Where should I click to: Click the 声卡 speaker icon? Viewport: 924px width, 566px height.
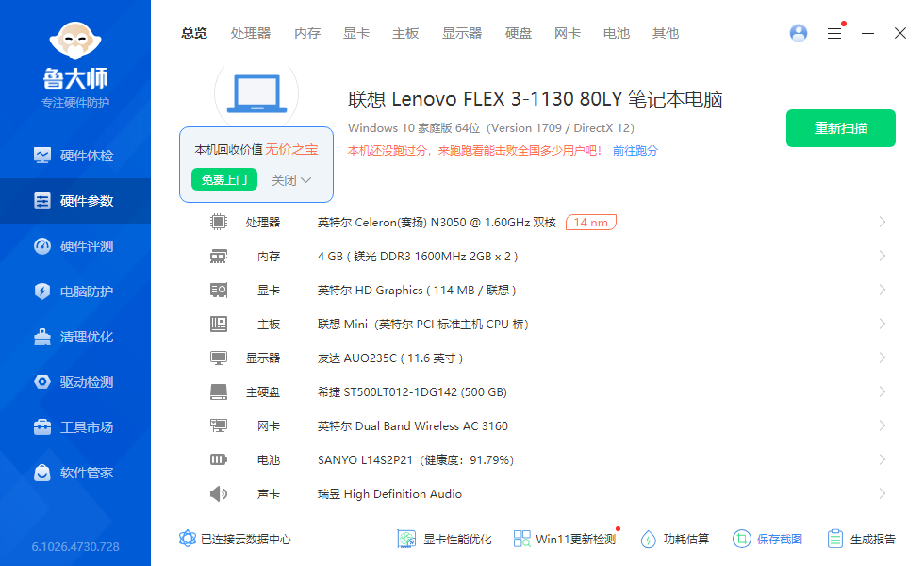[x=219, y=493]
